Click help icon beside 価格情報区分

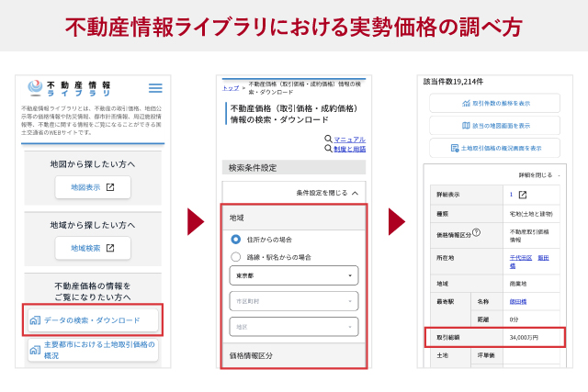click(476, 232)
